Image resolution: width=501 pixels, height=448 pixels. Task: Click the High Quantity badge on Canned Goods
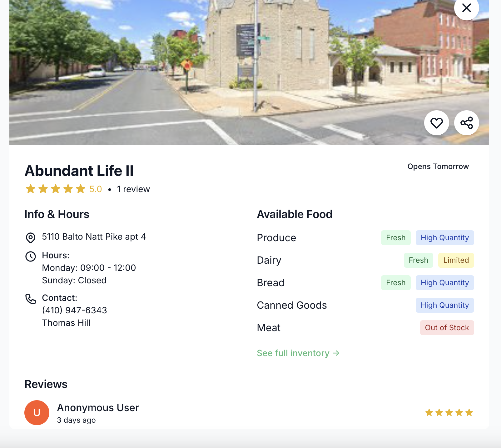click(445, 305)
